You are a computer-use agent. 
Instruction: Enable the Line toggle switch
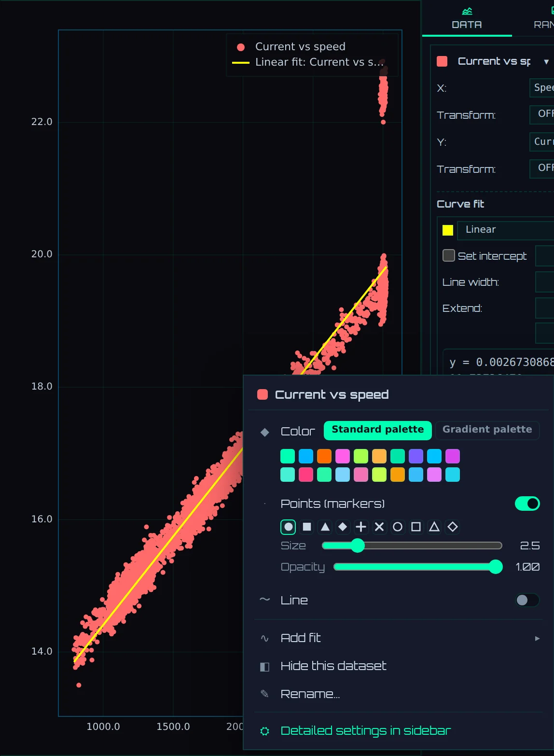(527, 600)
